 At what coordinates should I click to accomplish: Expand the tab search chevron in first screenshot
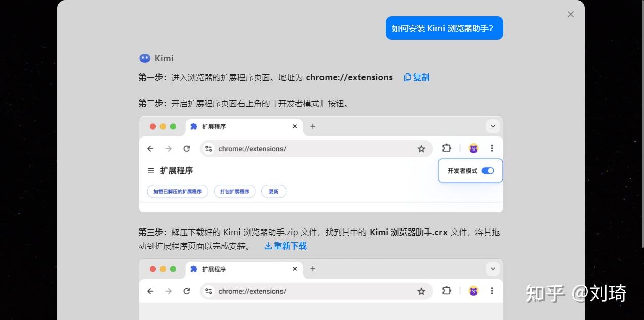[493, 126]
